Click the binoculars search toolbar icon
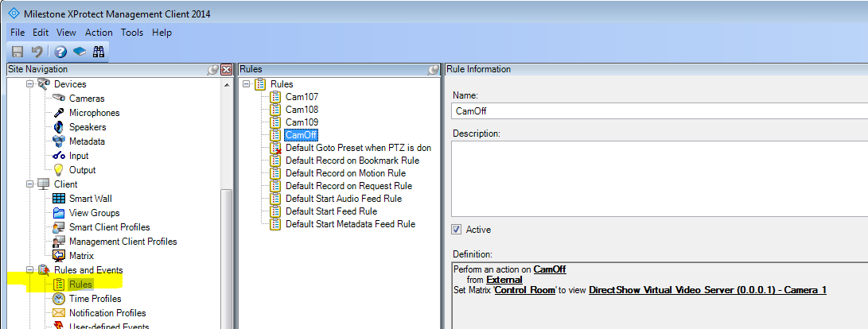 pyautogui.click(x=99, y=52)
